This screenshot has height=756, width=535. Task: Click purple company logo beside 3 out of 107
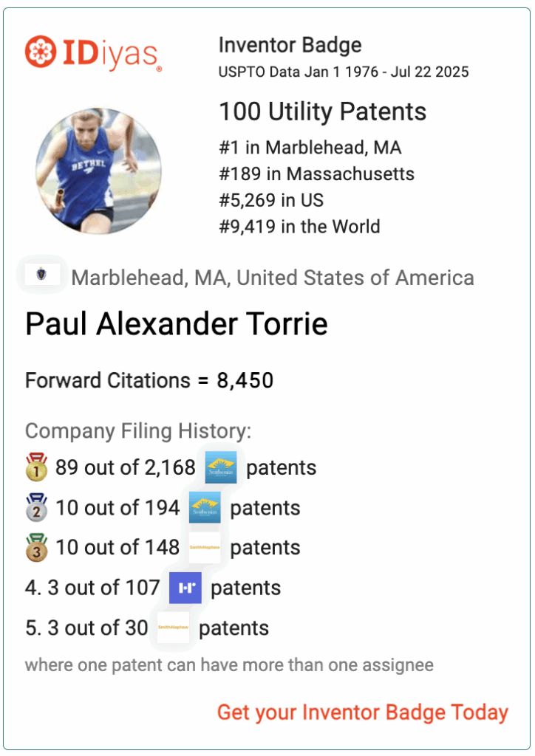(185, 588)
